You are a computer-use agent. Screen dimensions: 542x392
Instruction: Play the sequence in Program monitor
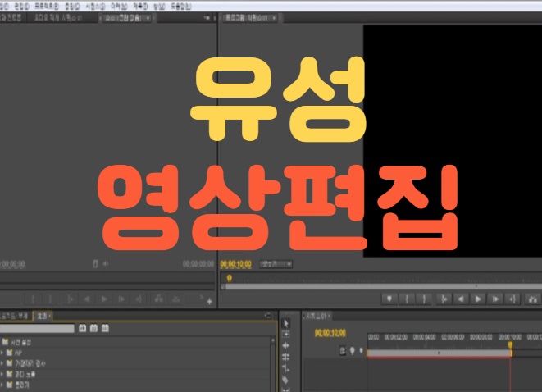478,299
